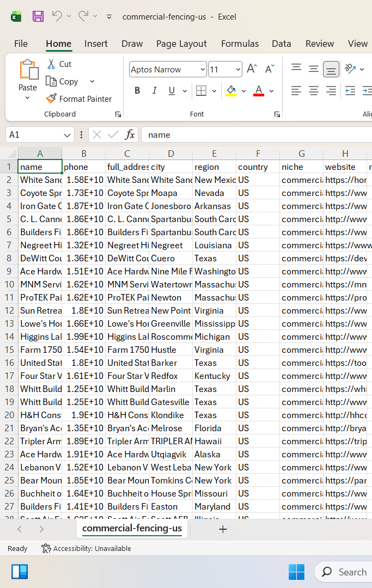Expand the Name Box dropdown
The width and height of the screenshot is (372, 588).
click(67, 135)
